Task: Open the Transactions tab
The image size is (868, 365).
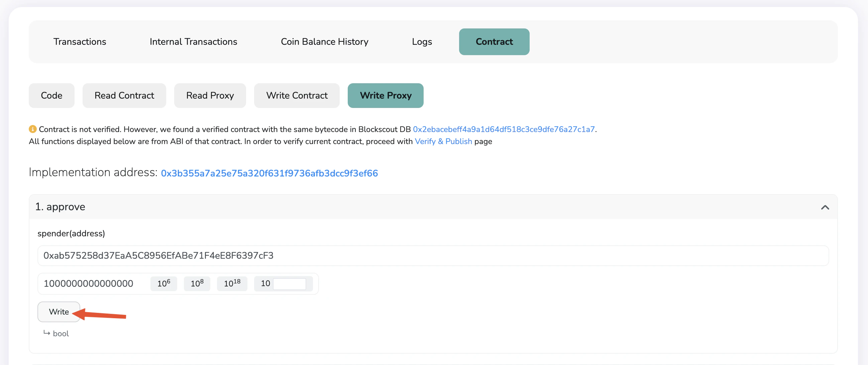Action: pyautogui.click(x=80, y=42)
